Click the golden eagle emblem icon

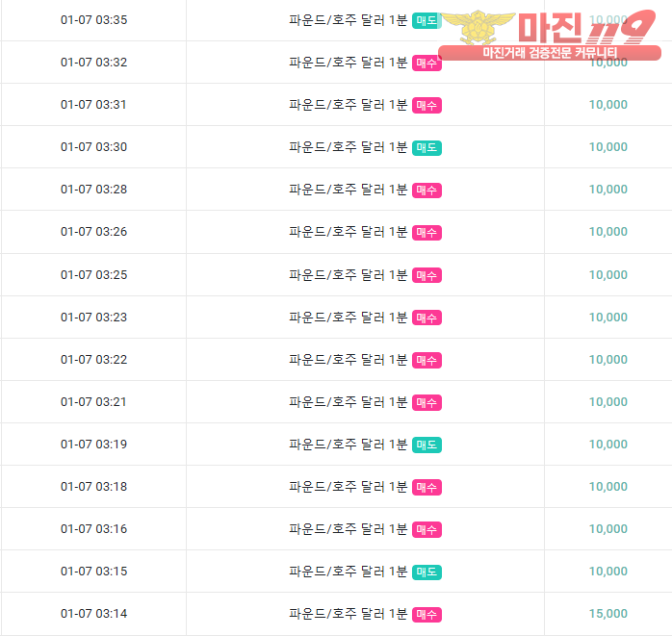coord(478,27)
